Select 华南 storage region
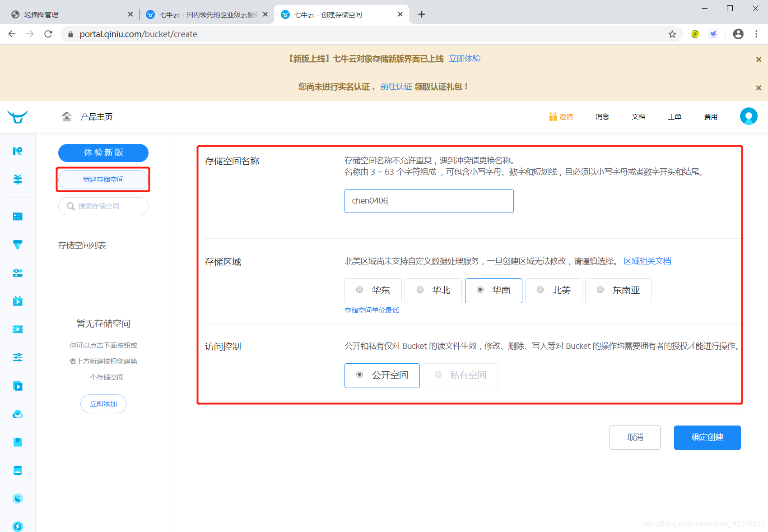Image resolution: width=768 pixels, height=532 pixels. pyautogui.click(x=493, y=291)
